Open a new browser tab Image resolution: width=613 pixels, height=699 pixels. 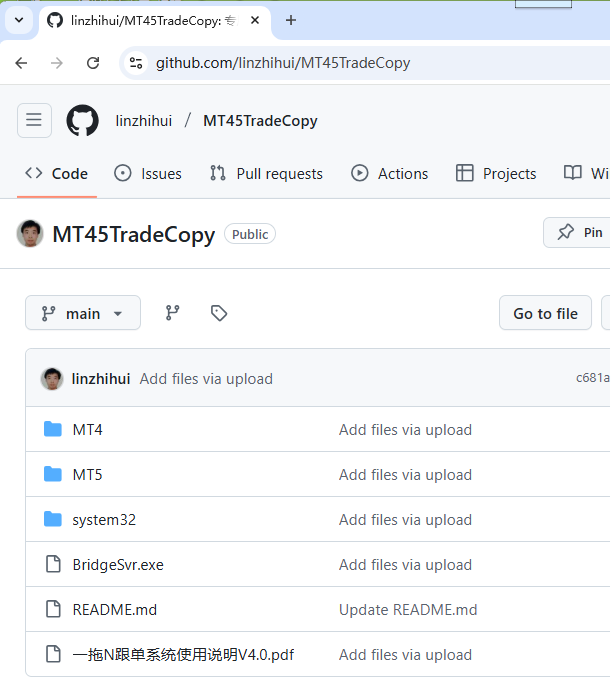291,21
